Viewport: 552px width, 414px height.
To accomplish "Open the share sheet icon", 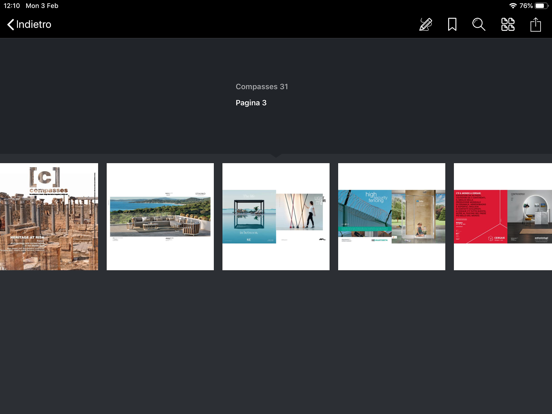I will [x=535, y=24].
